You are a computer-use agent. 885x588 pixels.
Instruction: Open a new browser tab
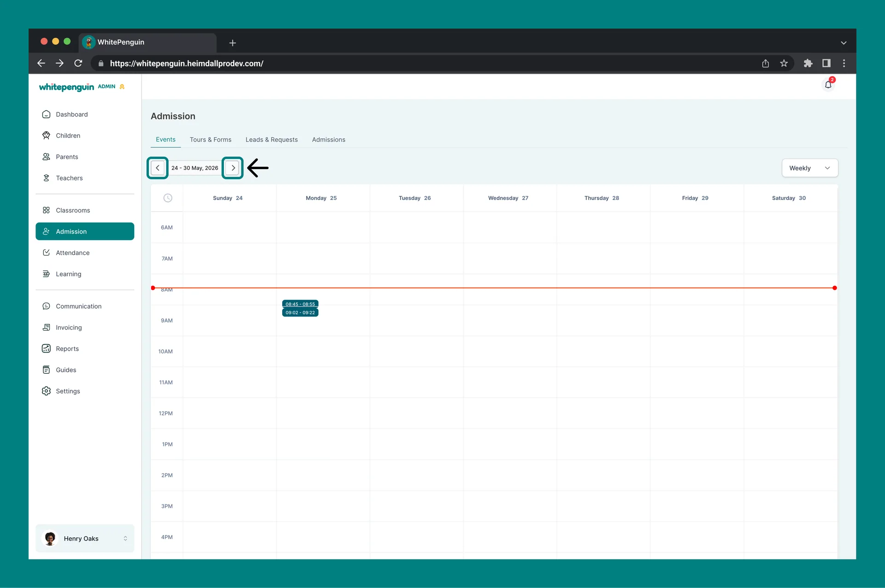click(x=233, y=43)
